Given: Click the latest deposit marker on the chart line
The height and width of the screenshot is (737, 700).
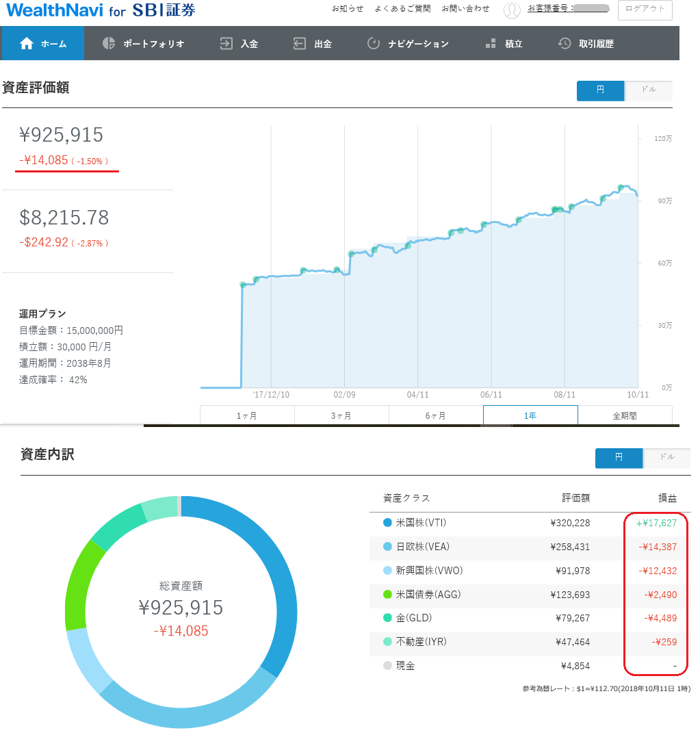Looking at the screenshot, I should [x=621, y=188].
